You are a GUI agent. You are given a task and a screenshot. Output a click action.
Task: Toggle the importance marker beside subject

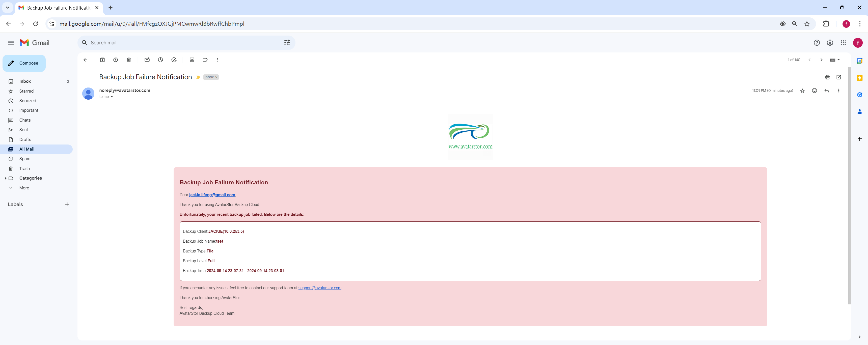[x=198, y=77]
